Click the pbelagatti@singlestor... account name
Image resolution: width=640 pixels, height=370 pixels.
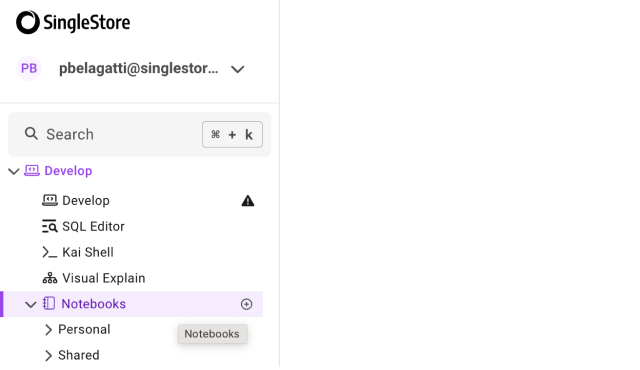(x=139, y=69)
